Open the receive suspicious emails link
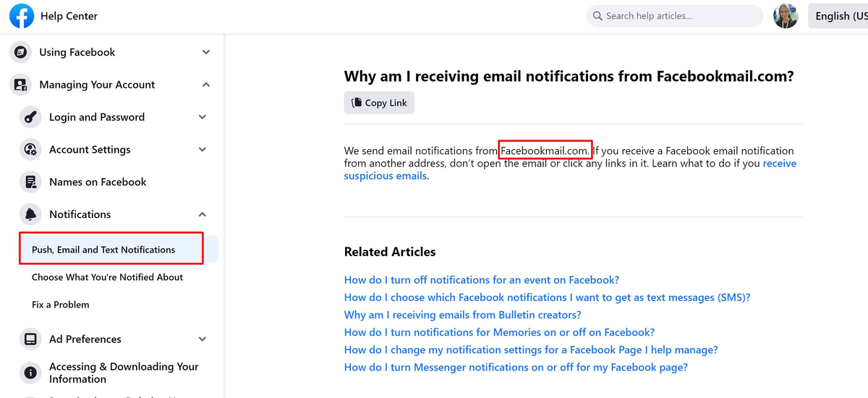Viewport: 868px width, 398px height. tap(570, 169)
